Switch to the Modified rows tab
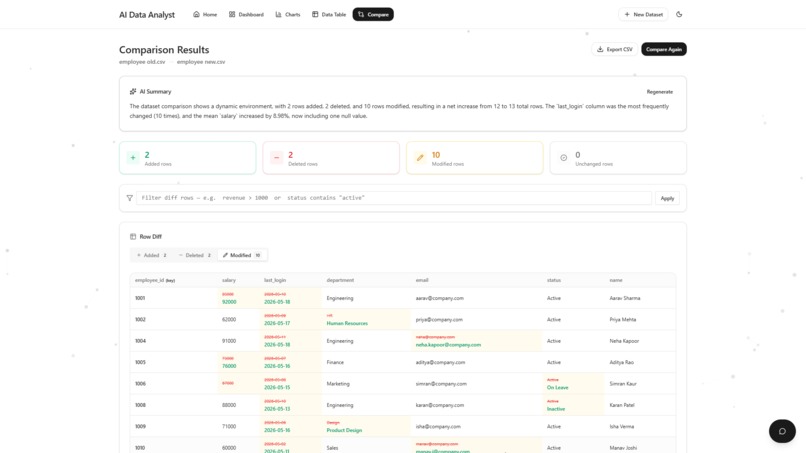 242,255
